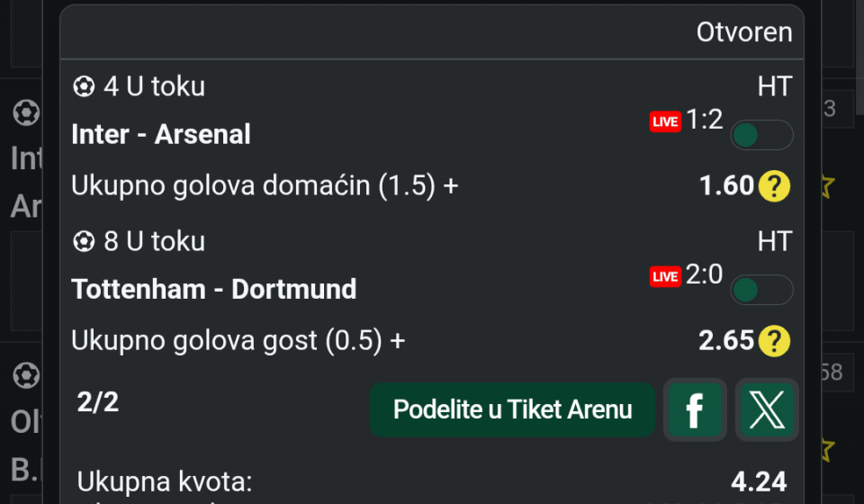Toggle the switch for the Tottenham - Dortmund match
The width and height of the screenshot is (864, 504).
point(761,290)
